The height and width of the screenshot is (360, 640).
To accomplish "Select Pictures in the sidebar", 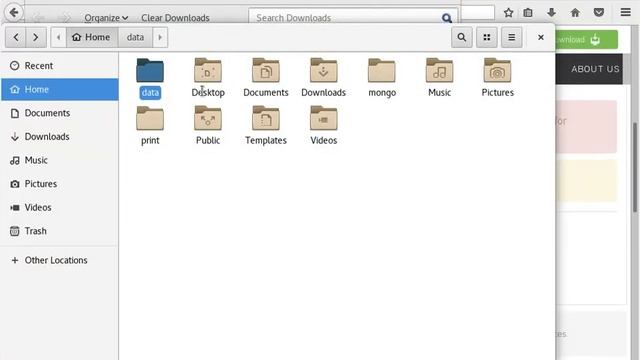I will 60,184.
